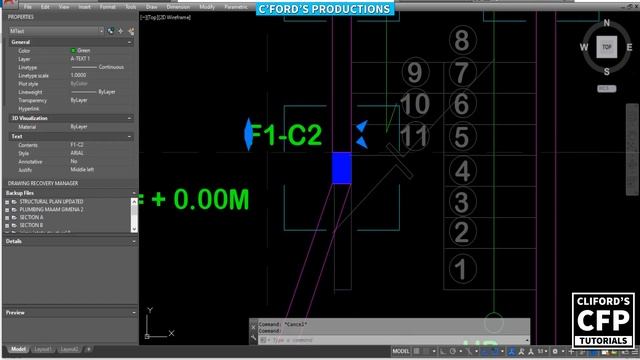Click the Select Objects icon in Properties
Viewport: 640px width, 360px height.
(x=121, y=31)
